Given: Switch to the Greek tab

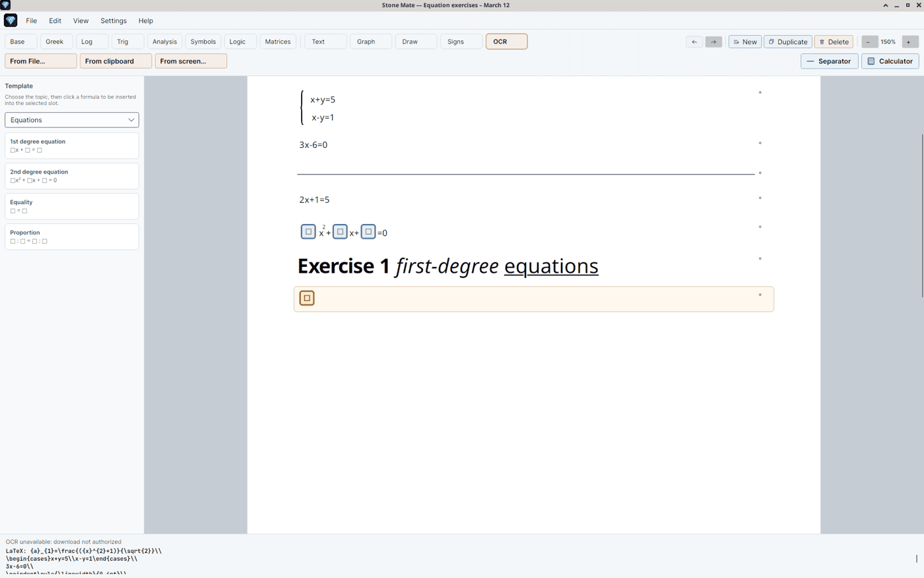Looking at the screenshot, I should coord(57,42).
